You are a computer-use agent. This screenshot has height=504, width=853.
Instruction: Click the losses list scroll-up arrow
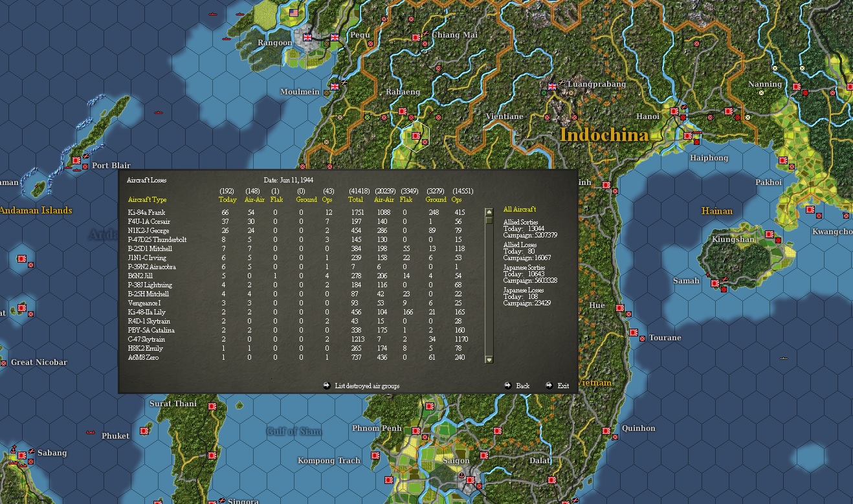[489, 212]
